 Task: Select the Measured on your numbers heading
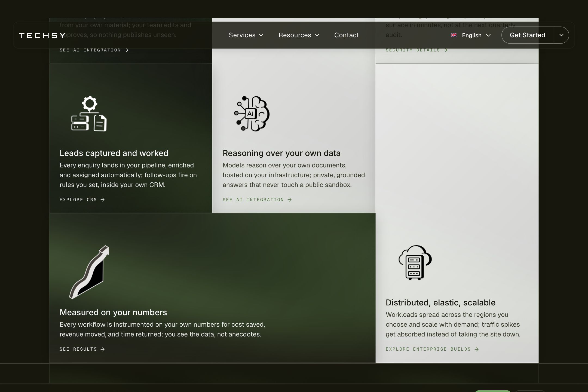[x=113, y=312]
